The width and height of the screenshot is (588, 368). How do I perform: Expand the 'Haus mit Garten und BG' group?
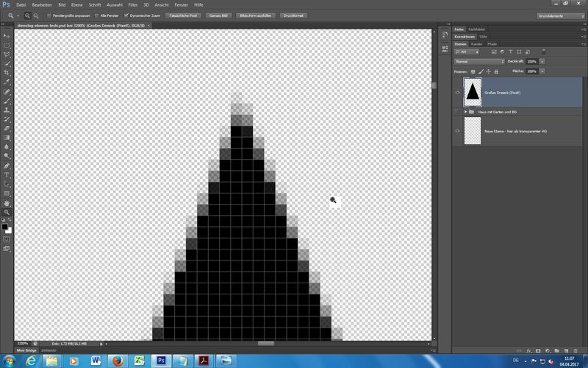point(465,112)
